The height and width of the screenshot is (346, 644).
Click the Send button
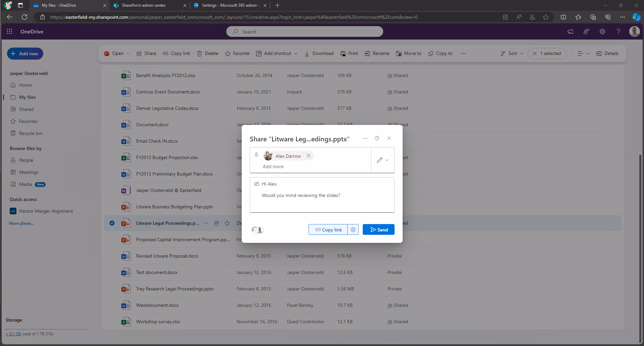click(378, 229)
